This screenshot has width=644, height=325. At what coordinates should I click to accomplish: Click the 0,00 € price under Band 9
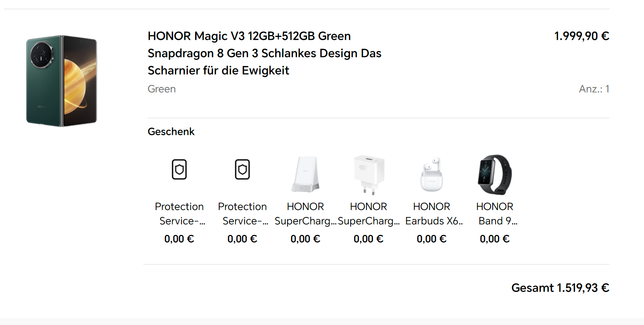[495, 239]
